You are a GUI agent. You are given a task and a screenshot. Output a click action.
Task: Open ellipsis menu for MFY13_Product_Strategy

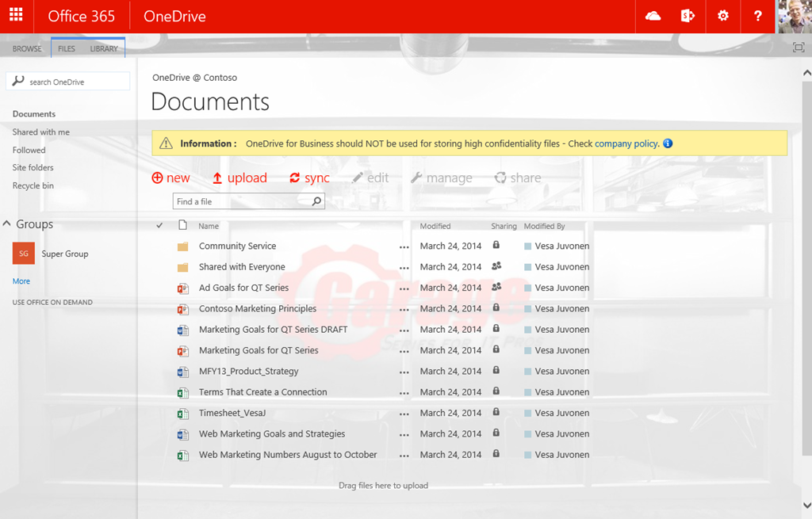coord(404,372)
